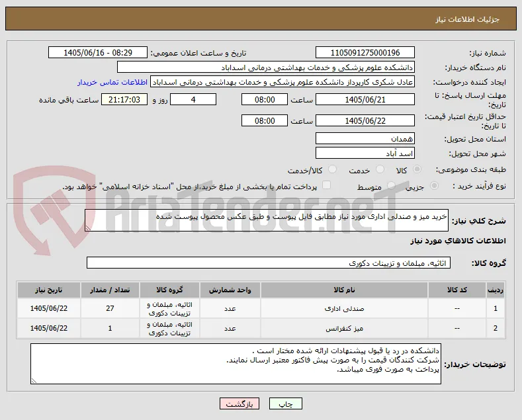
Task: Click the need date in صندلی اداری row
Action: [49, 308]
